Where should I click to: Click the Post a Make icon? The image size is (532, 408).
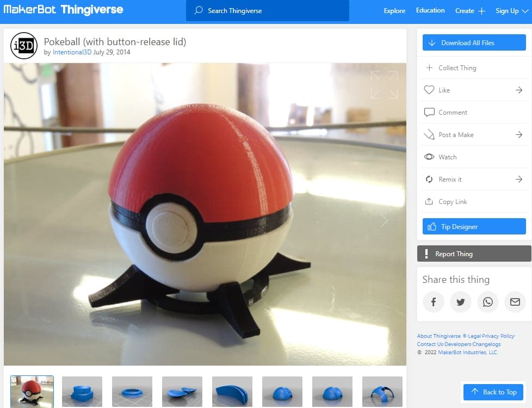pyautogui.click(x=429, y=134)
